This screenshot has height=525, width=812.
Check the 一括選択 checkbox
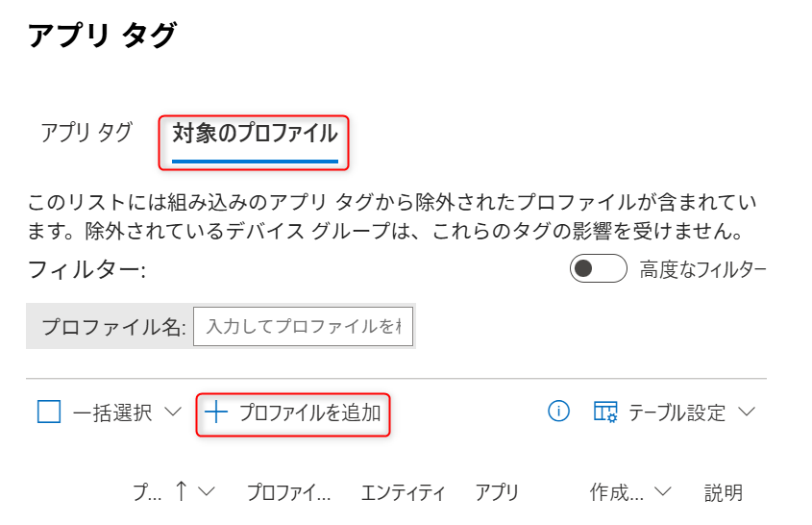49,412
